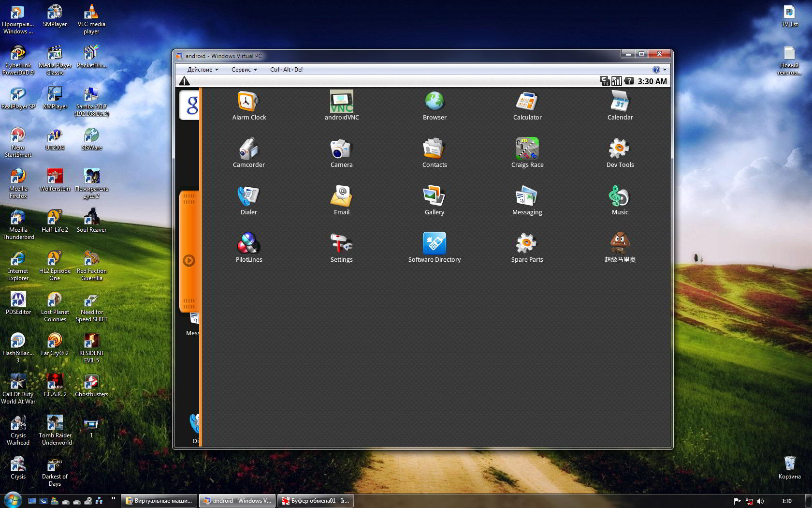The height and width of the screenshot is (508, 812).
Task: Click the 3:30 AM Android clock
Action: (x=652, y=81)
